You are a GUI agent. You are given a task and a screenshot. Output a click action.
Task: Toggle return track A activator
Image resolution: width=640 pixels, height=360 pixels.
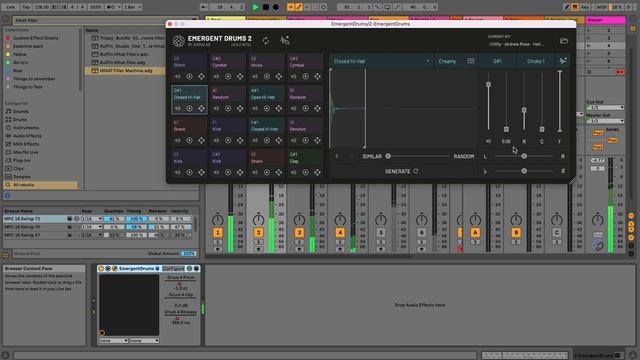pos(475,233)
